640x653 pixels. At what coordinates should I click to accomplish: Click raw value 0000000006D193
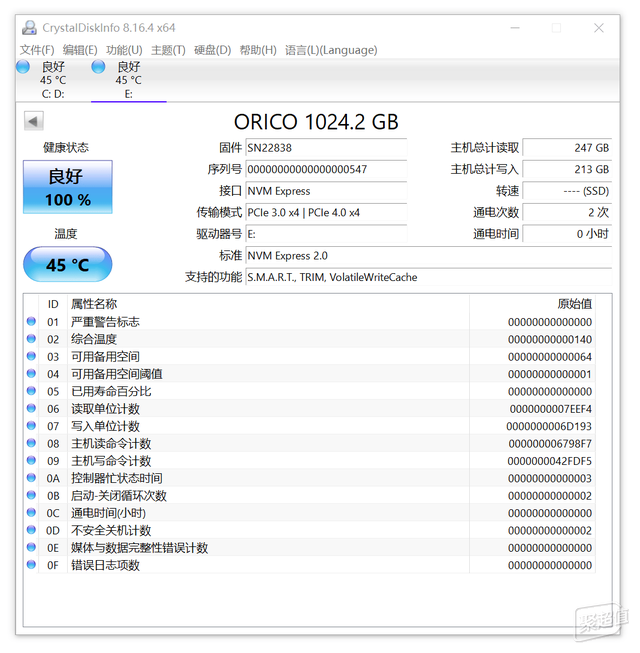(549, 426)
